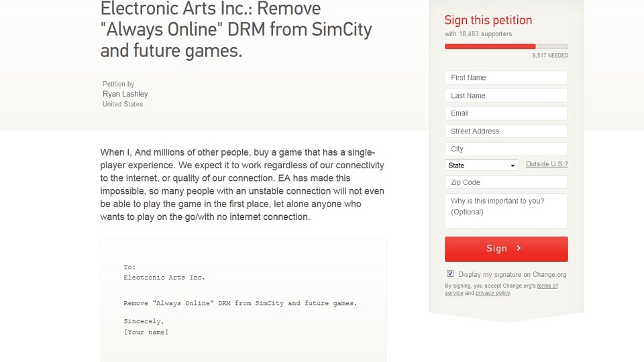This screenshot has width=644, height=362.
Task: Uncheck "Display my signature on Change.org"
Action: tap(450, 274)
